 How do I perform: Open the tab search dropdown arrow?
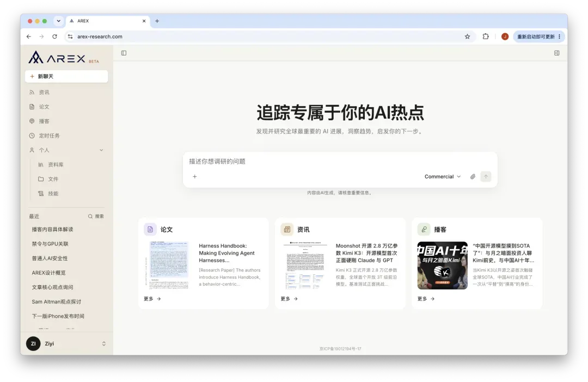pyautogui.click(x=58, y=21)
